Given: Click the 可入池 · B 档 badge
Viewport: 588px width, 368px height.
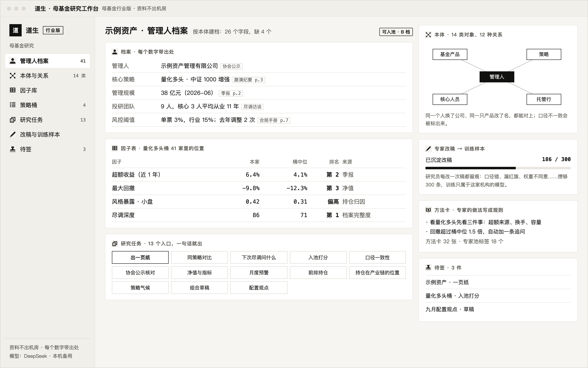Looking at the screenshot, I should [396, 32].
